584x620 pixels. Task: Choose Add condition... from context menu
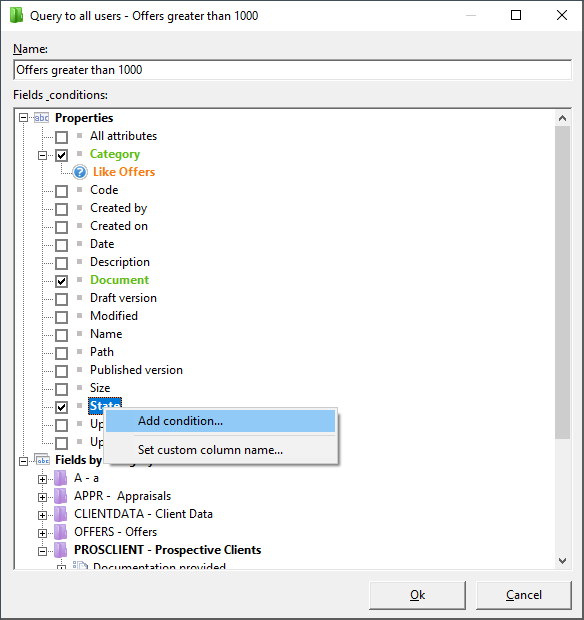(x=221, y=421)
